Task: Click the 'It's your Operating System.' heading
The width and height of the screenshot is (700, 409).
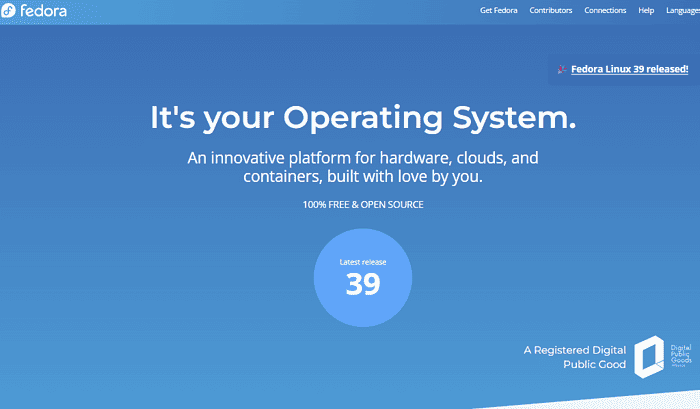Action: (x=363, y=118)
